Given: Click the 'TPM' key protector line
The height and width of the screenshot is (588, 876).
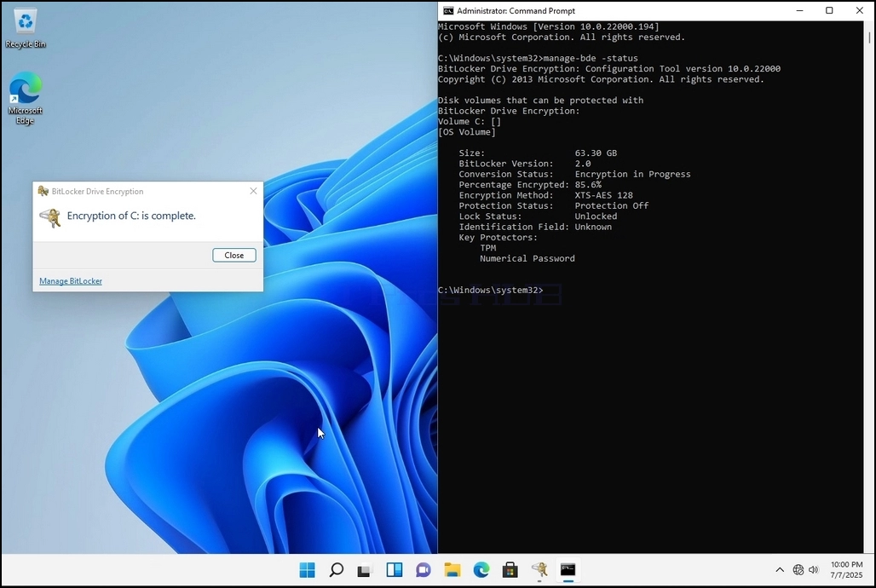Looking at the screenshot, I should coord(487,248).
